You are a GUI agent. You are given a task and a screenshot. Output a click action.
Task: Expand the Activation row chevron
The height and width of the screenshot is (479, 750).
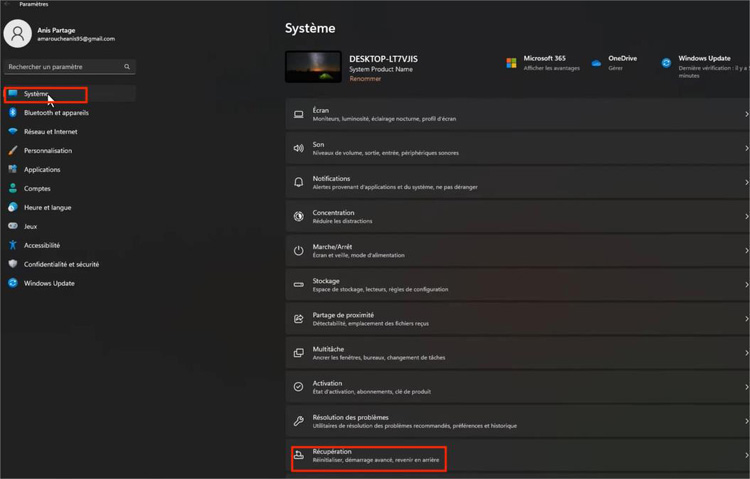tap(746, 387)
